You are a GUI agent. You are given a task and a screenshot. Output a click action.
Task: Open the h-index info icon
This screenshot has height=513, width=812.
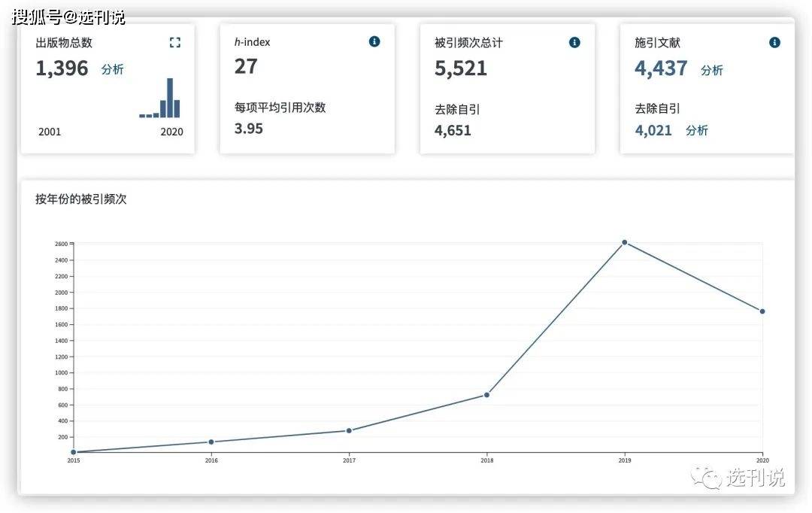pos(374,41)
